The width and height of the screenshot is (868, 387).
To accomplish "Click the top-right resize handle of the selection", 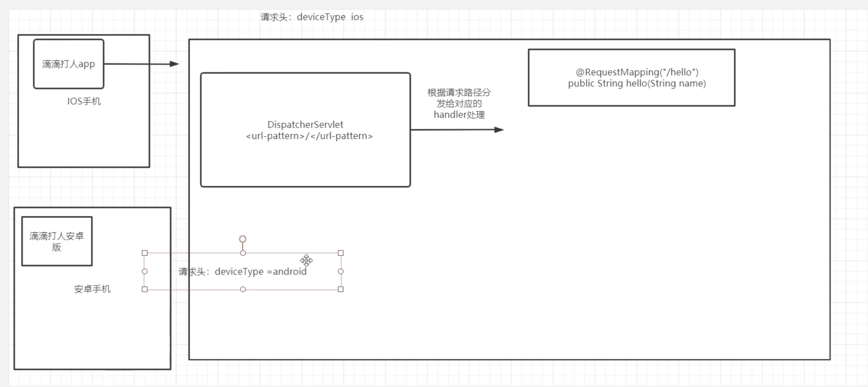I will pyautogui.click(x=341, y=253).
